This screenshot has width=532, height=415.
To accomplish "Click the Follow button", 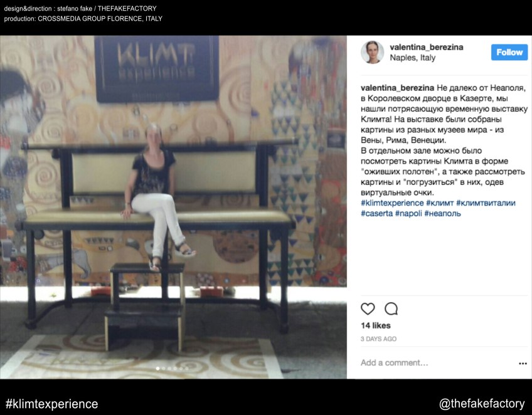I will [509, 52].
